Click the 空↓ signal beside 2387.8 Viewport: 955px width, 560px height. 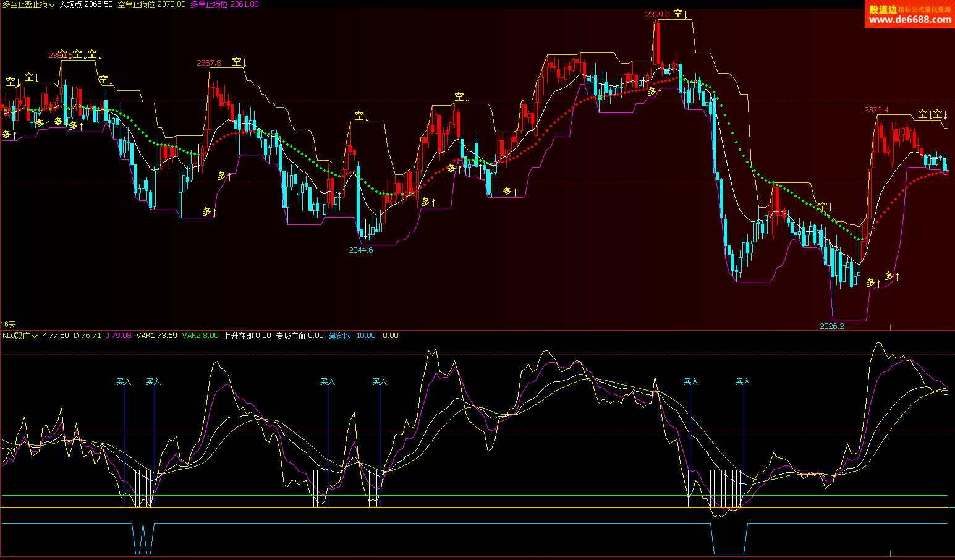click(239, 62)
